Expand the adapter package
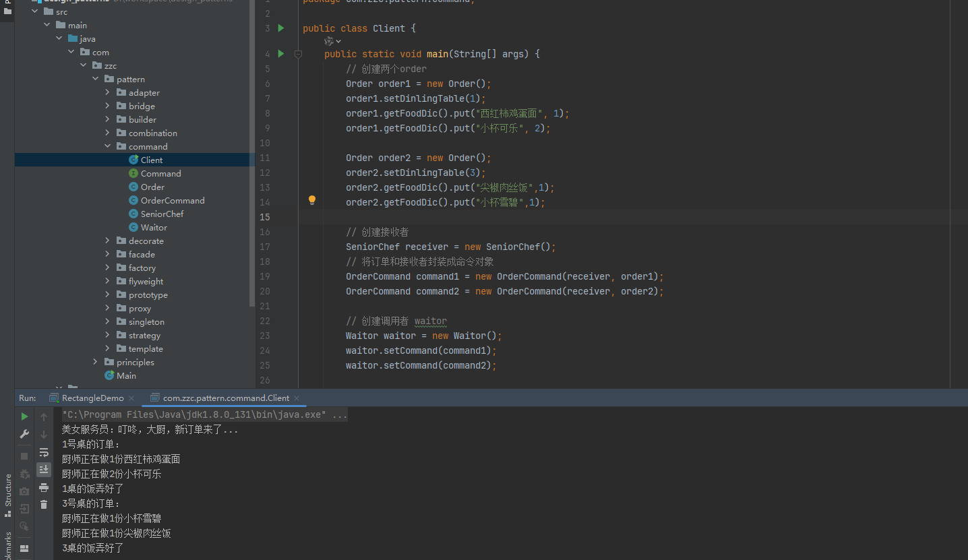Screen dimensions: 968x560 point(107,92)
